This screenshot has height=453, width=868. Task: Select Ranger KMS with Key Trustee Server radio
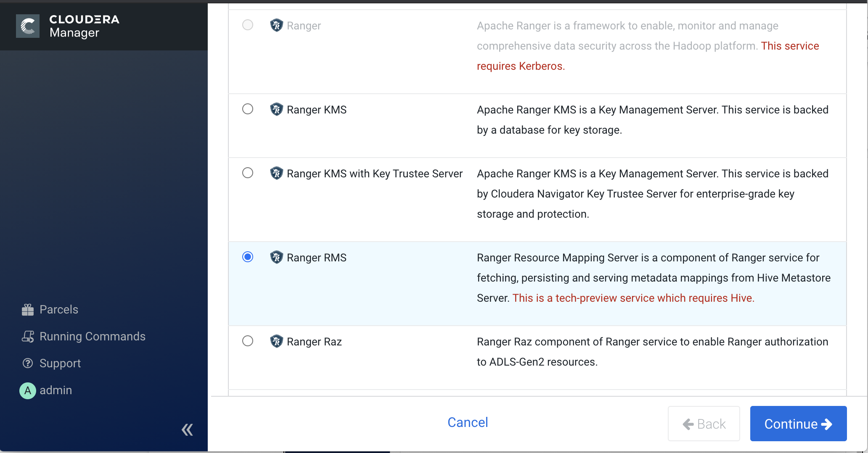pos(248,173)
